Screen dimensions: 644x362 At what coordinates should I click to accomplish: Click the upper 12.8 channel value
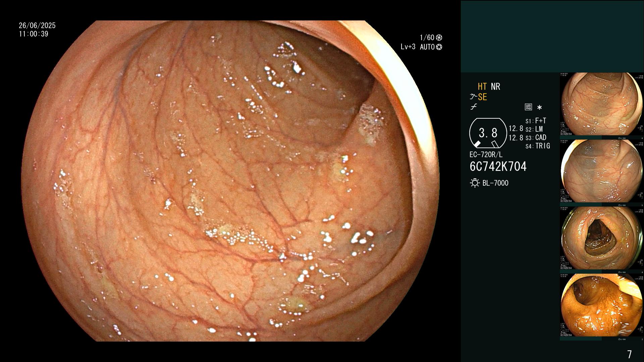click(x=516, y=129)
